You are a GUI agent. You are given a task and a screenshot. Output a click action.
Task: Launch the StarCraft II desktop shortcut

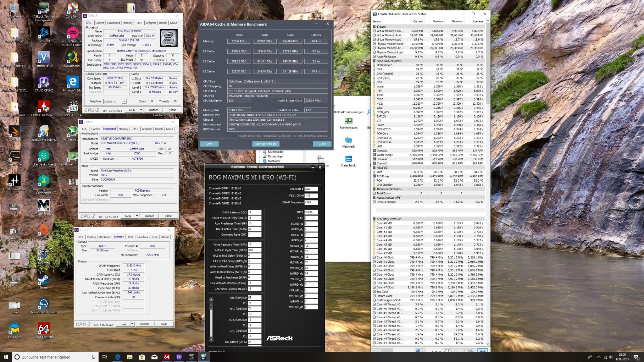coord(44,256)
